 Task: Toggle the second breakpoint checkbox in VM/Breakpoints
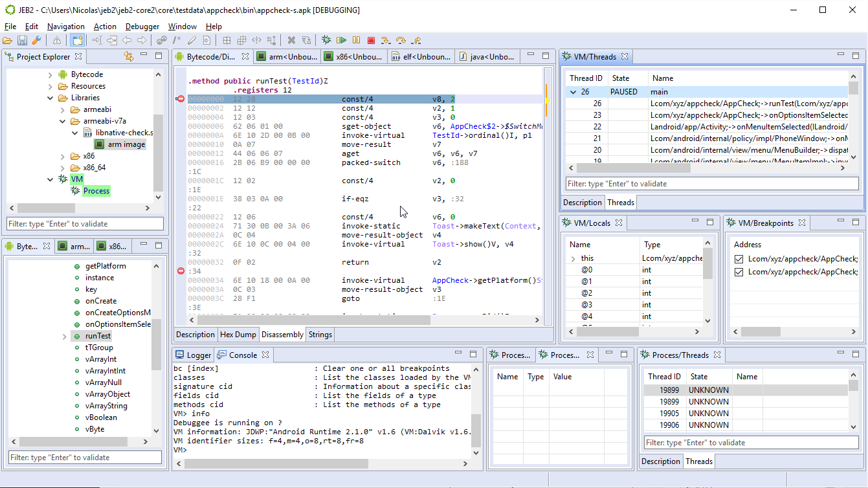click(x=739, y=272)
